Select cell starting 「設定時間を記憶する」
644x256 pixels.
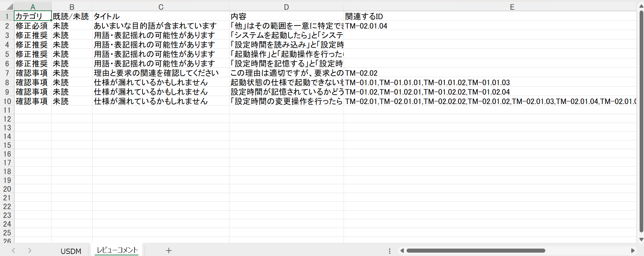(286, 63)
